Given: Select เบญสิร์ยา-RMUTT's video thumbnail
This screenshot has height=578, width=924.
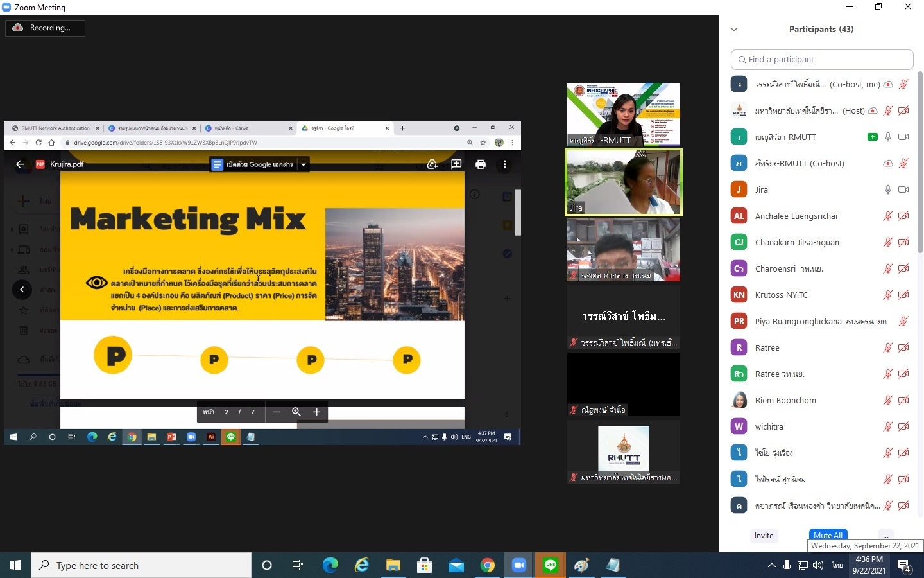Looking at the screenshot, I should [x=623, y=114].
